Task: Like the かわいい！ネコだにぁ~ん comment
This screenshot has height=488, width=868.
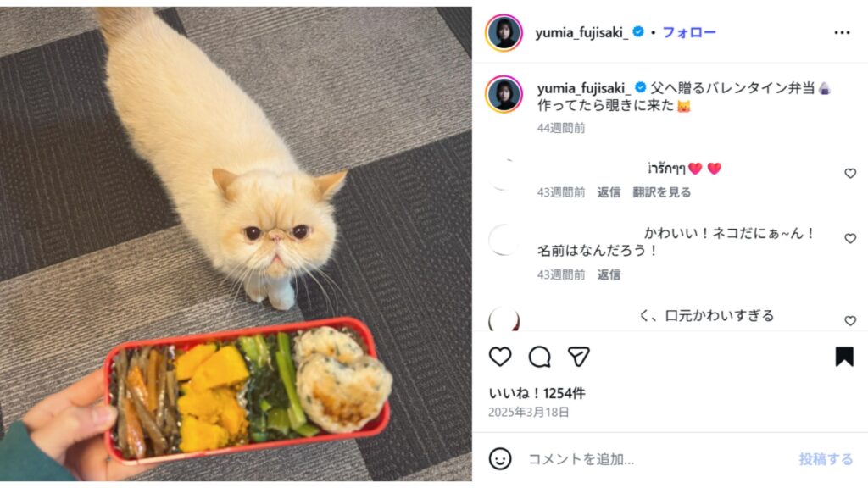Action: 850,238
